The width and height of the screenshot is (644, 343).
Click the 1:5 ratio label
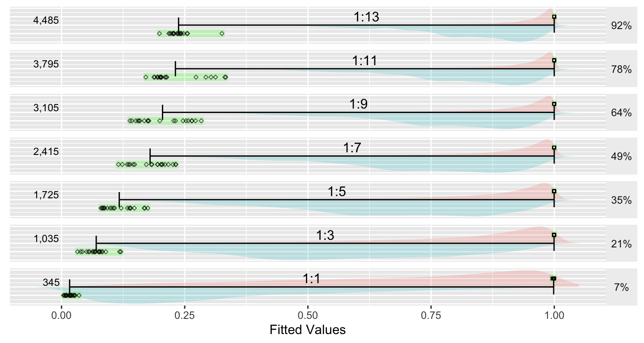pyautogui.click(x=337, y=192)
